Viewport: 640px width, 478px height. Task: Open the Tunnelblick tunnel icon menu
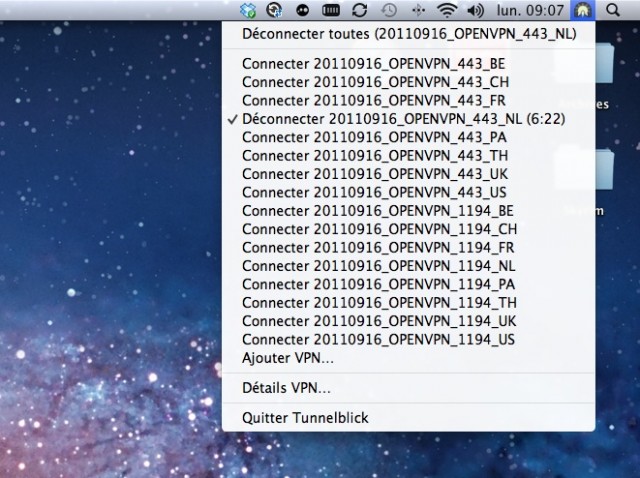582,10
